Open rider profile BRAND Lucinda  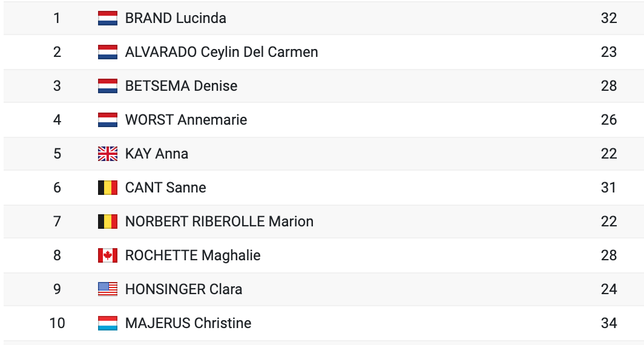pyautogui.click(x=176, y=18)
